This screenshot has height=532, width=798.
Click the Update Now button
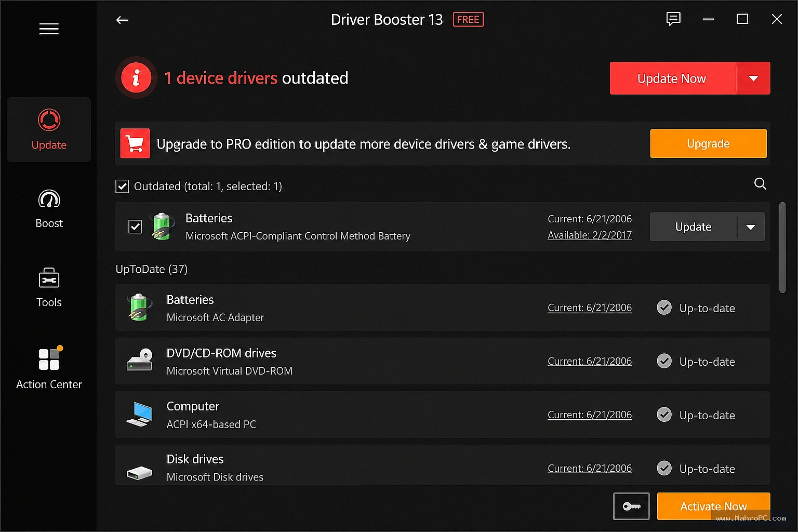(x=673, y=78)
